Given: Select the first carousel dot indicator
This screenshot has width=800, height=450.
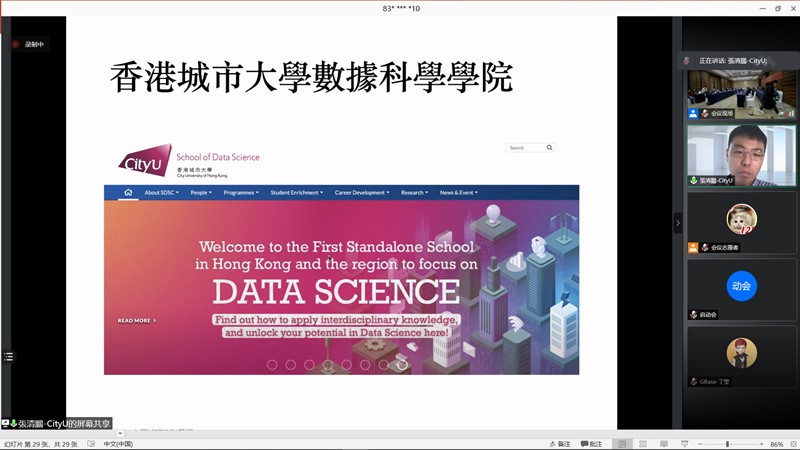Looking at the screenshot, I should (x=272, y=365).
